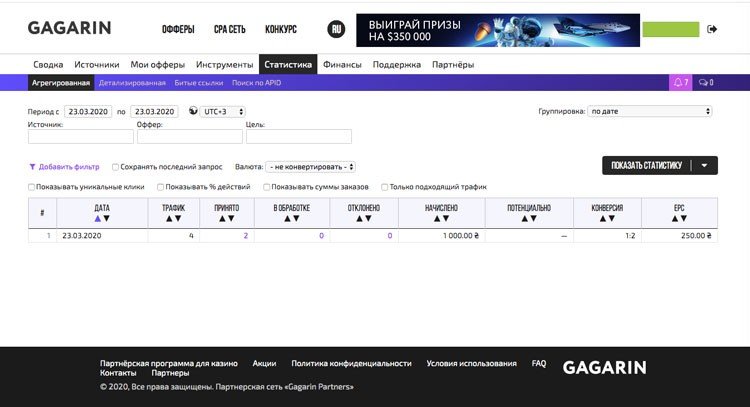Screen dimensions: 750x407
Task: Open the UTC+3 timezone dropdown
Action: (223, 111)
